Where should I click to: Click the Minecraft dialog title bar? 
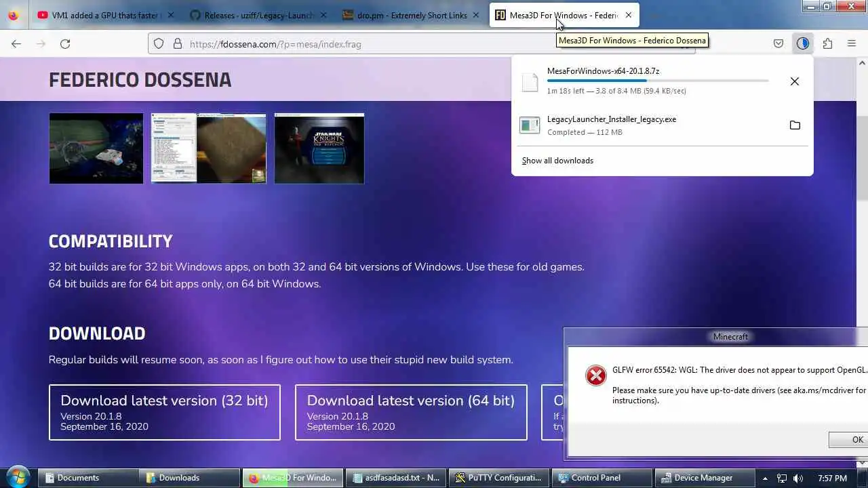click(716, 336)
